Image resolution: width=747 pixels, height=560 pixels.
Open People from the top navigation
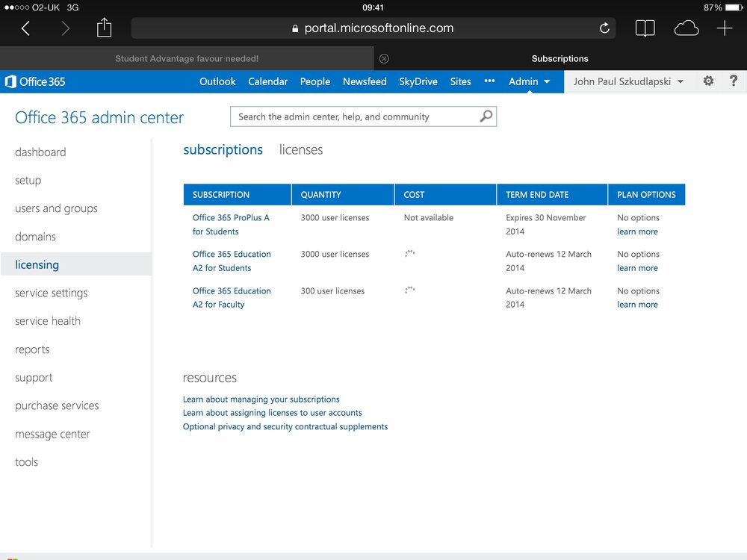coord(315,81)
